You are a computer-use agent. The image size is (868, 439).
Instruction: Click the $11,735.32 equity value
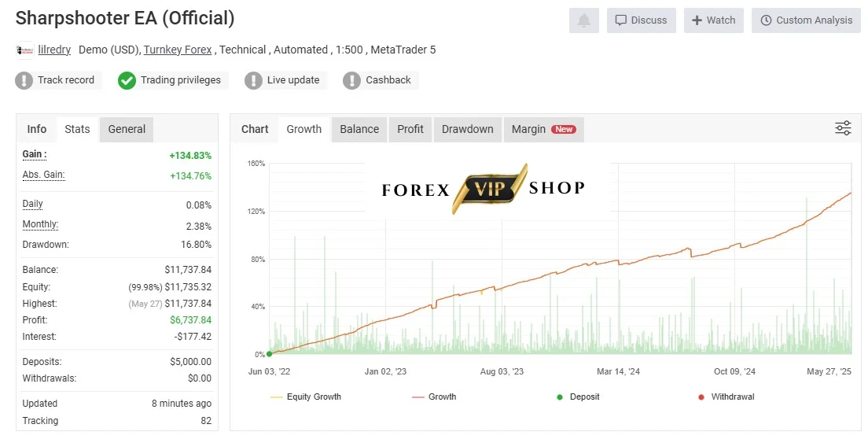[188, 287]
